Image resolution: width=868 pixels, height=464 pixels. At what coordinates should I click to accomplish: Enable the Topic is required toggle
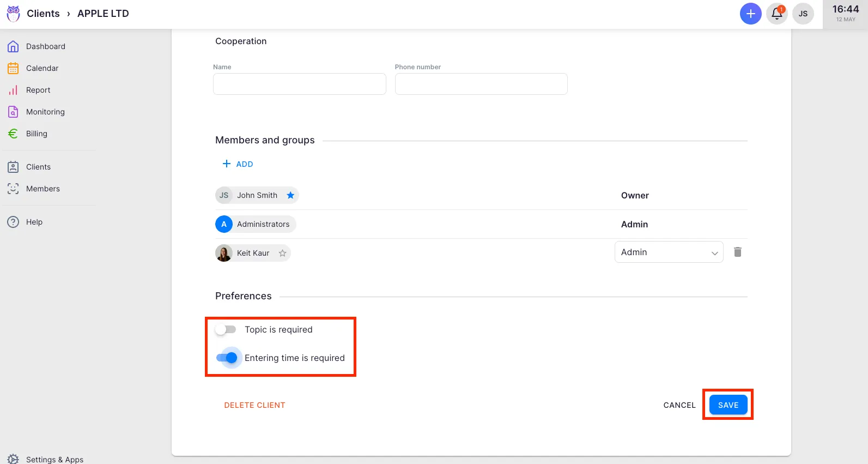coord(226,329)
